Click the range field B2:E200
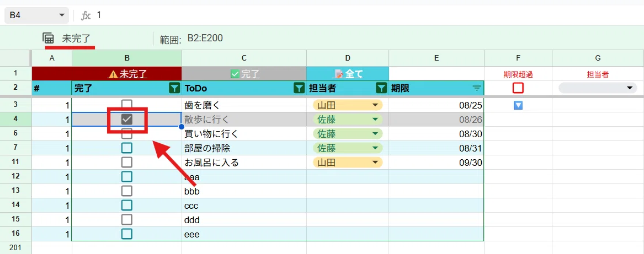 (205, 38)
